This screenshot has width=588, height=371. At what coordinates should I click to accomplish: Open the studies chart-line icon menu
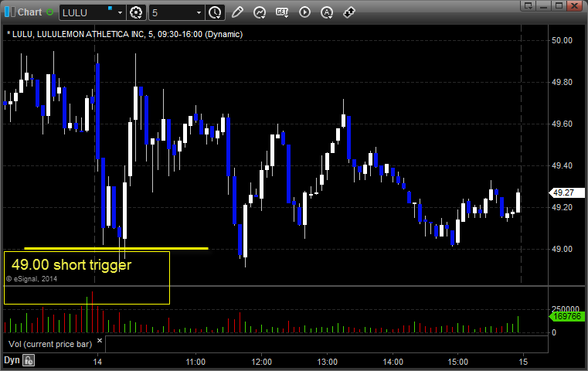pos(260,12)
